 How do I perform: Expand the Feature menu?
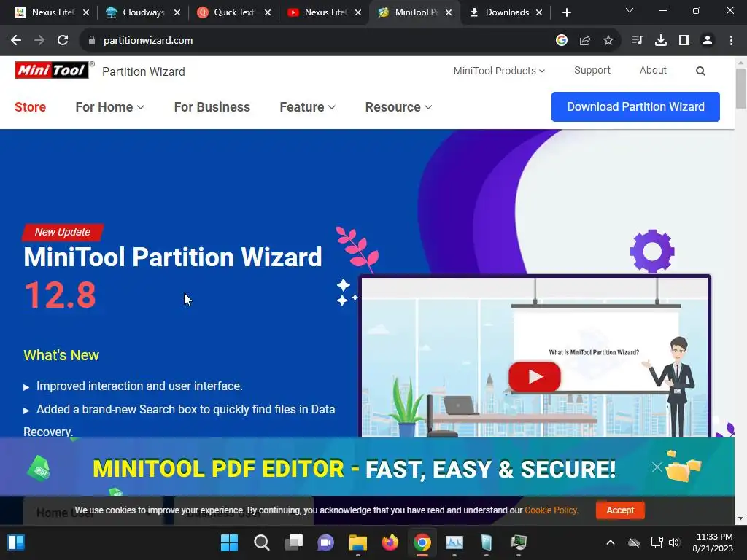click(x=307, y=107)
